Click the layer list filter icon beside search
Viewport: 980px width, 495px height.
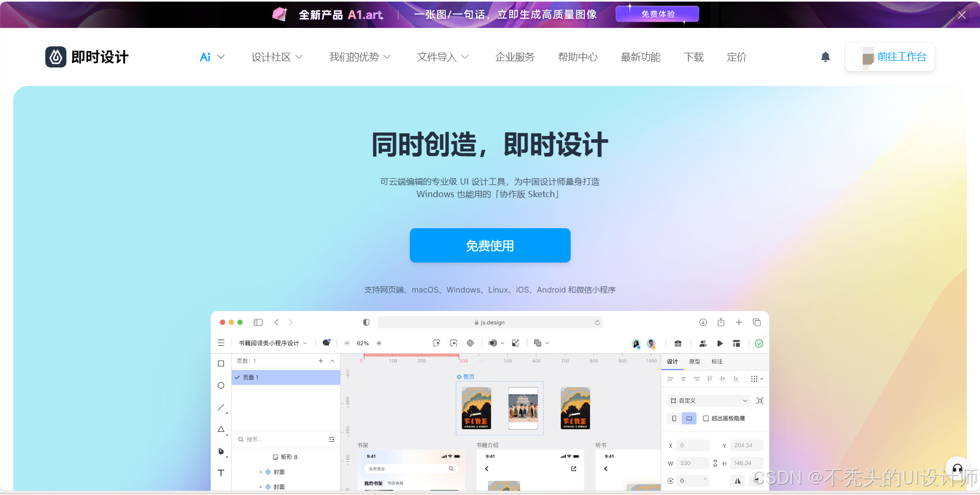coord(331,439)
